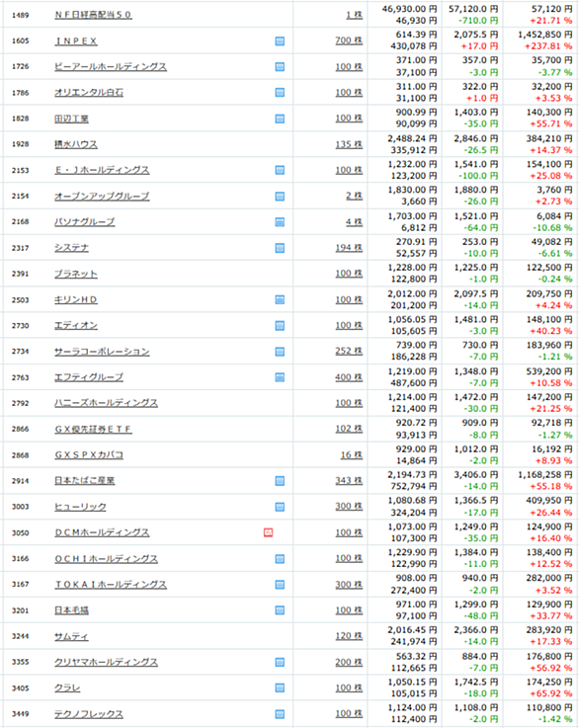Open the ＮＦ日経高配当５０ stock link
579x728 pixels.
(93, 15)
